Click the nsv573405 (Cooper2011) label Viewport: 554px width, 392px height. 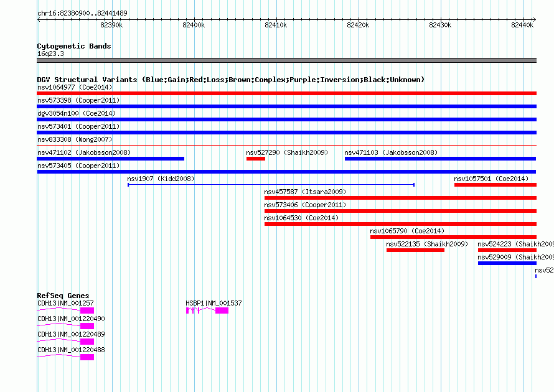click(78, 166)
